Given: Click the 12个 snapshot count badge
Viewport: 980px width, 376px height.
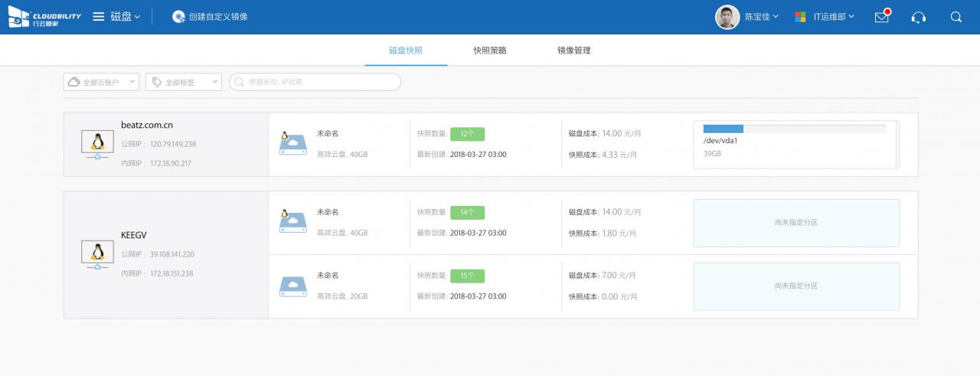Looking at the screenshot, I should [467, 134].
